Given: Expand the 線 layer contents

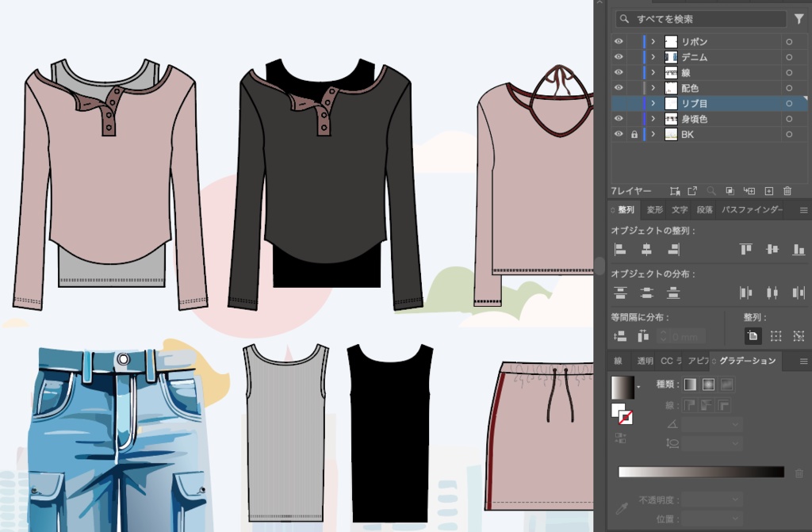Looking at the screenshot, I should (653, 72).
